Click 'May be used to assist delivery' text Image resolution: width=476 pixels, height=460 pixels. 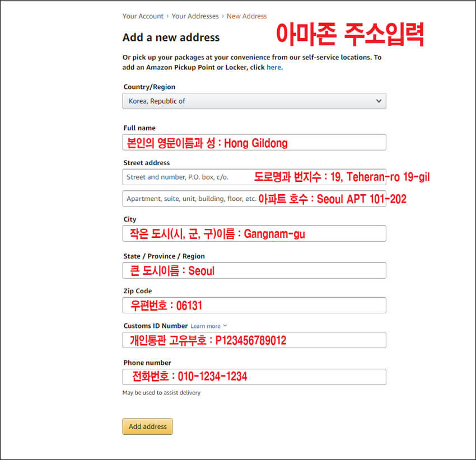click(x=161, y=393)
